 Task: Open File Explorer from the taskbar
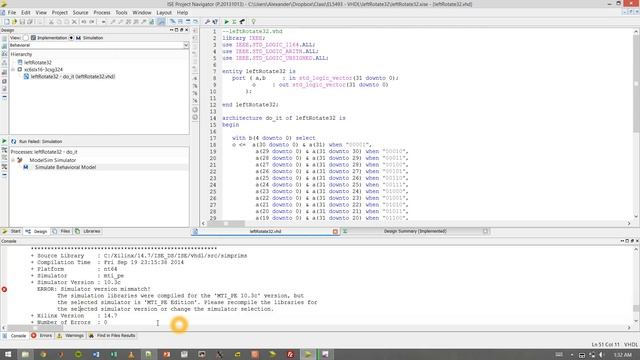coord(25,354)
